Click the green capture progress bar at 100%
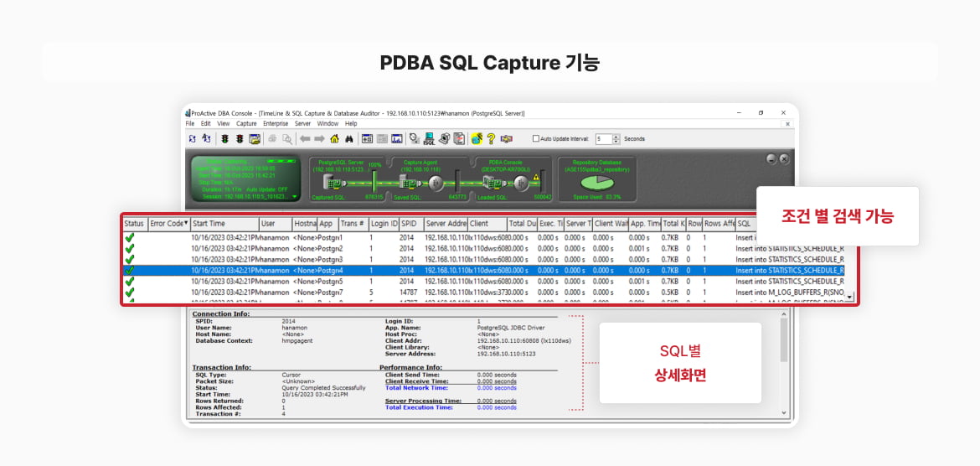The image size is (980, 466). [374, 183]
